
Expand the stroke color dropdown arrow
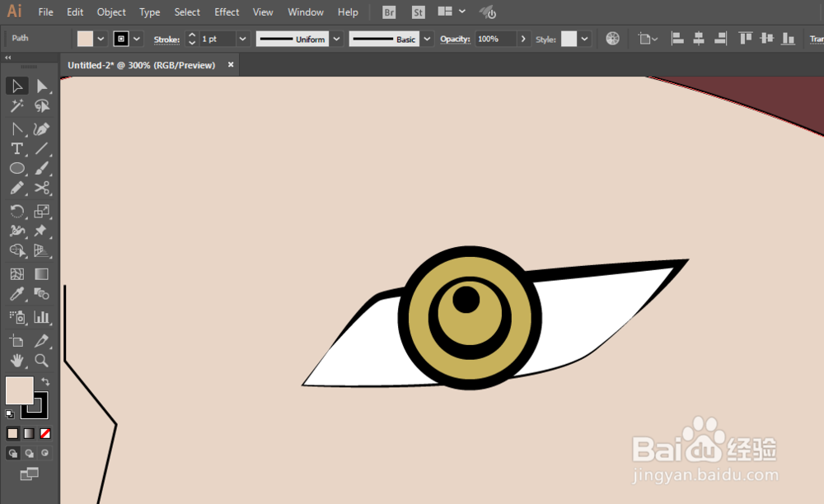pyautogui.click(x=137, y=39)
